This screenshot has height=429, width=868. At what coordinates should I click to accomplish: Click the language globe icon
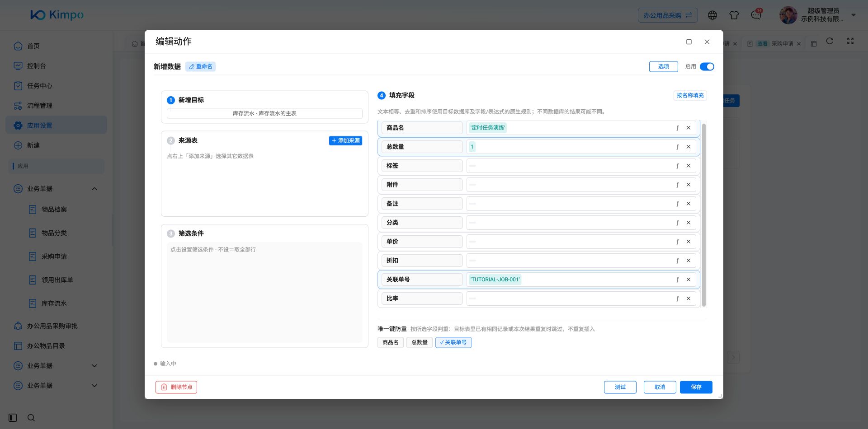(x=712, y=15)
